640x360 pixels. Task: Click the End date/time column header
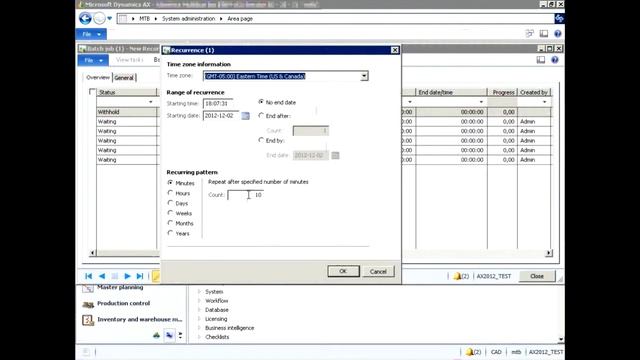pos(451,93)
